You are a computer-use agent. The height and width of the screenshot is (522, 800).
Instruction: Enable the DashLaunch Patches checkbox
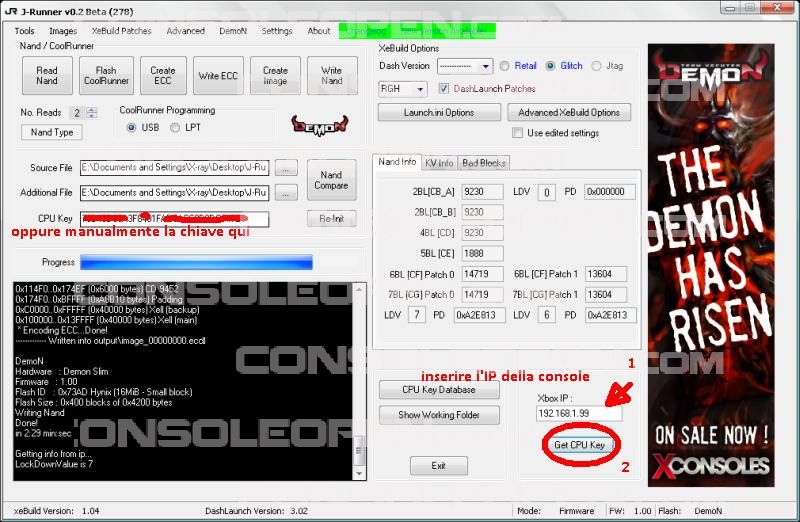pos(445,89)
